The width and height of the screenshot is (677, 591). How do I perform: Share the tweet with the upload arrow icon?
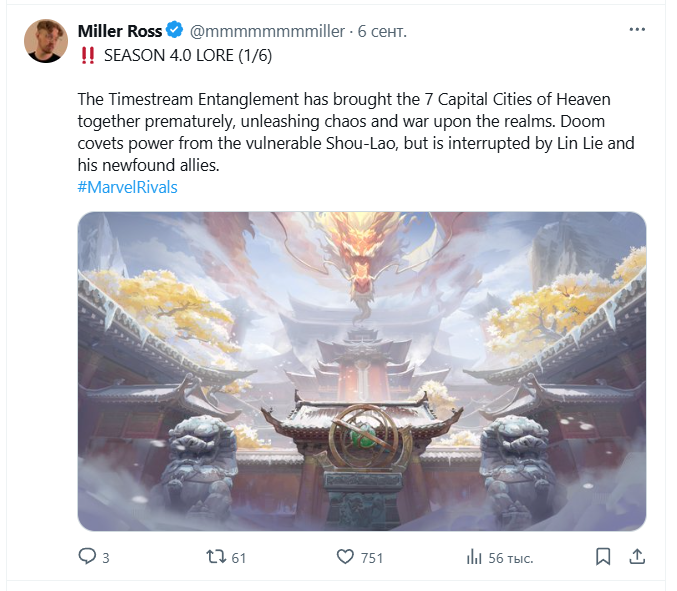click(x=637, y=556)
